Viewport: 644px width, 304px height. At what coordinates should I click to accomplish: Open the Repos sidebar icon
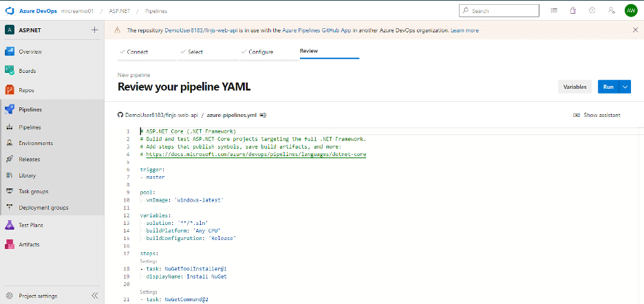(x=10, y=90)
